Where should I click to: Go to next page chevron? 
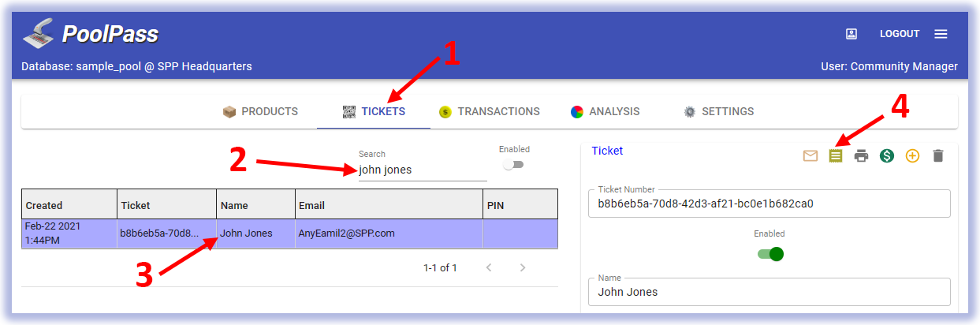[523, 268]
